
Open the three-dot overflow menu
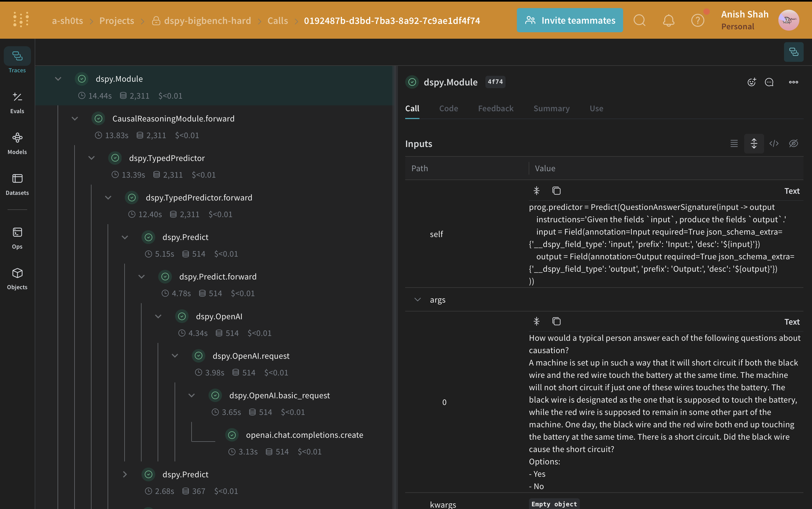(x=794, y=82)
